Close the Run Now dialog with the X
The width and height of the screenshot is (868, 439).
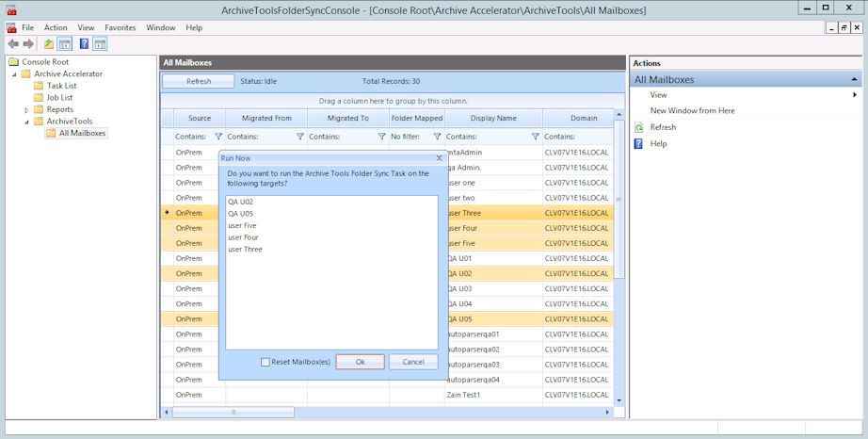439,157
